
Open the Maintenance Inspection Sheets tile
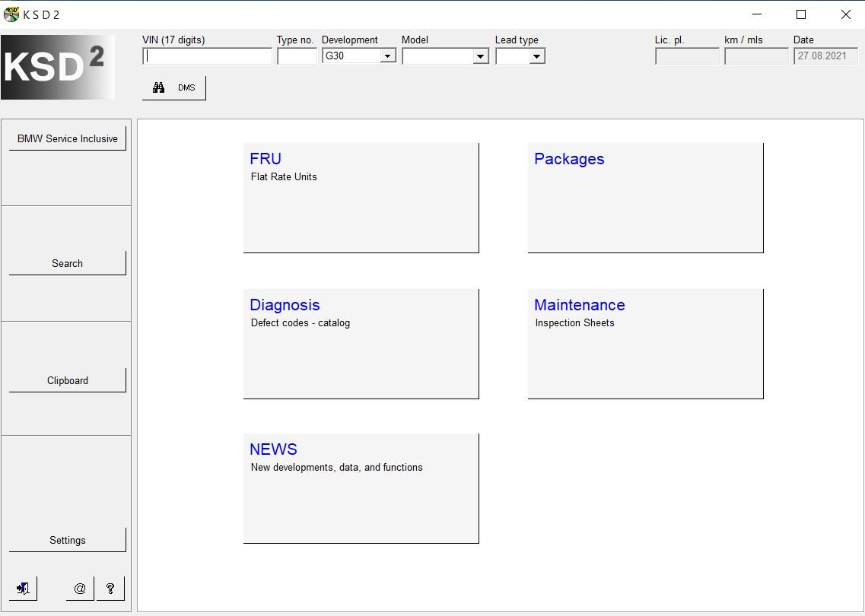pyautogui.click(x=646, y=344)
